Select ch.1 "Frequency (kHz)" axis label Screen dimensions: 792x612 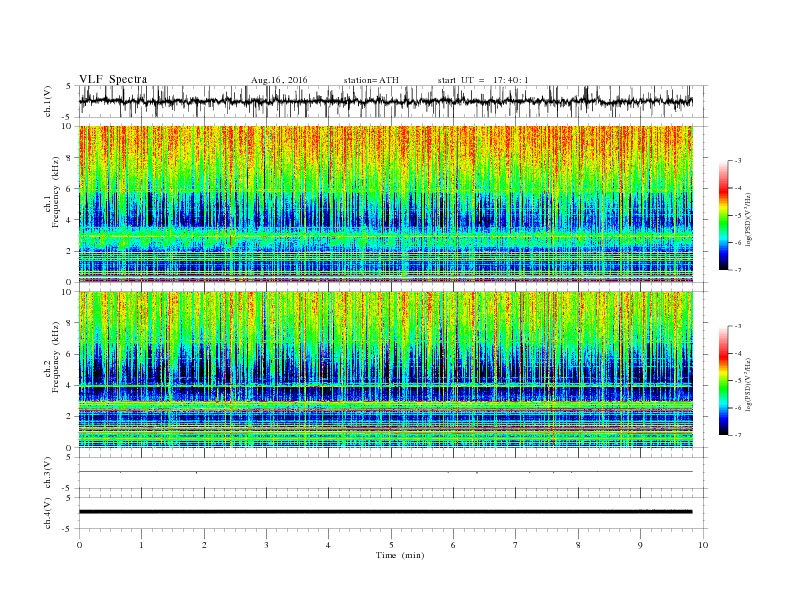[x=56, y=192]
